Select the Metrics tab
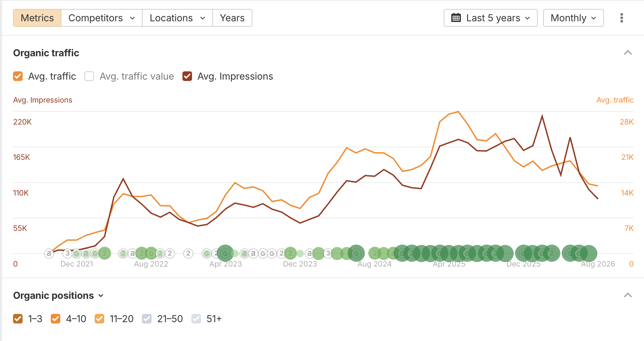 click(x=37, y=18)
